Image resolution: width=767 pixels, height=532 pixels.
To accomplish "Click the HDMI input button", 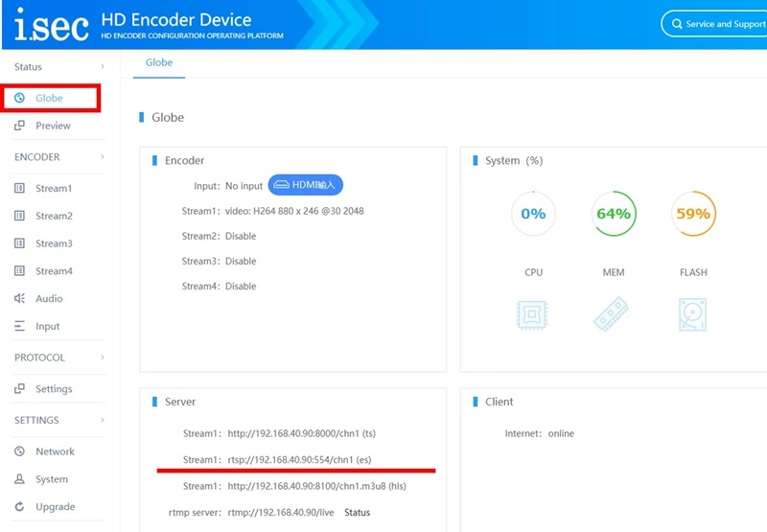I will point(305,185).
